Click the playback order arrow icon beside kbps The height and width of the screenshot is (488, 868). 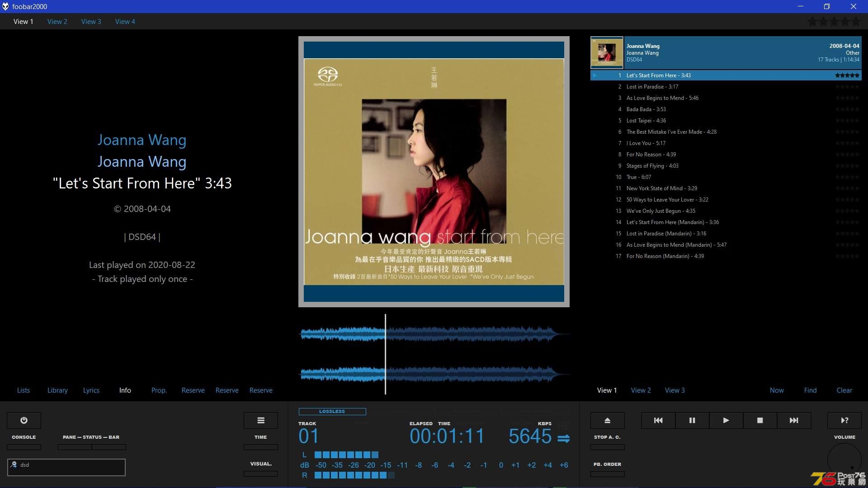[563, 438]
